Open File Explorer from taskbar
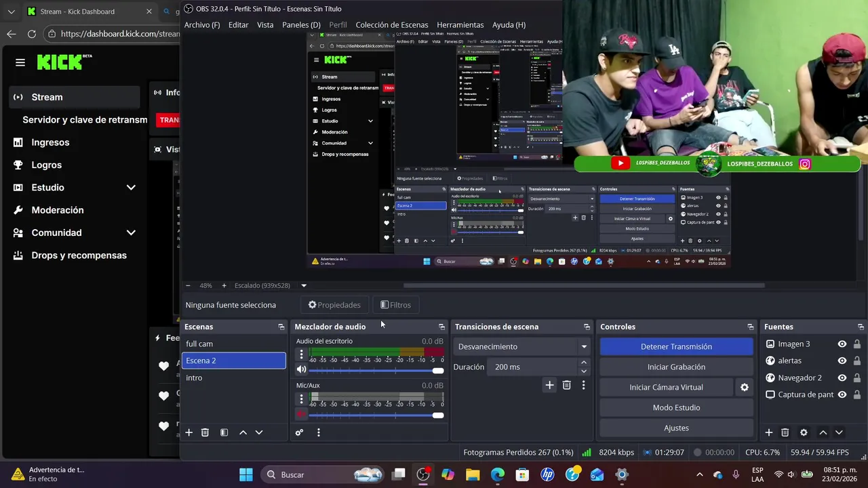Viewport: 868px width, 488px height. click(x=473, y=474)
